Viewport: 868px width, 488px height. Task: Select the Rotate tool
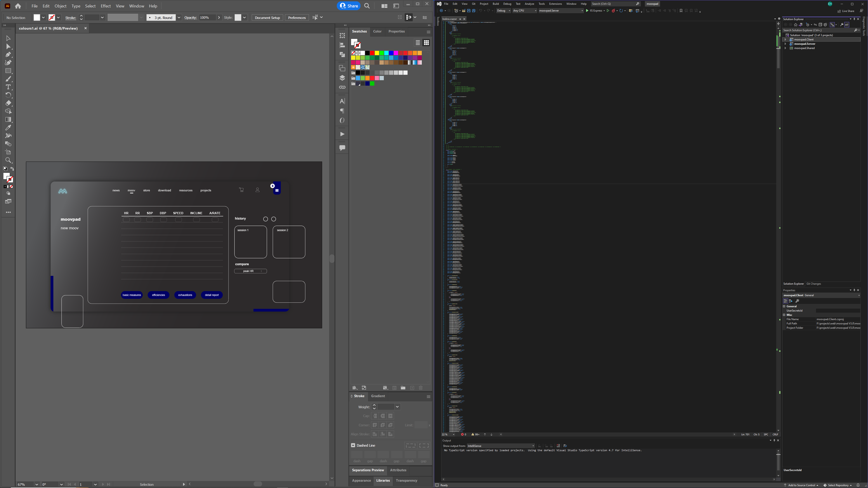coord(8,95)
